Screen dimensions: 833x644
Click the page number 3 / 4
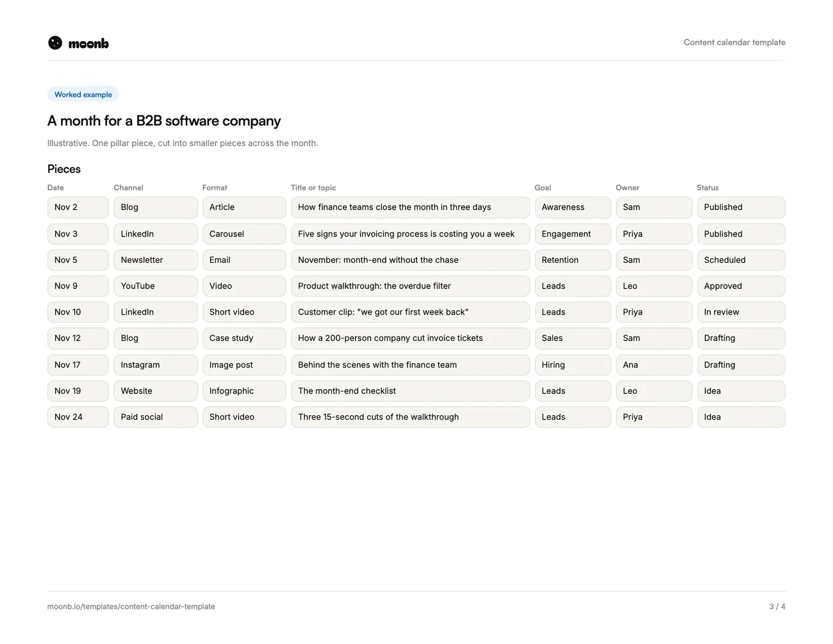click(x=777, y=606)
